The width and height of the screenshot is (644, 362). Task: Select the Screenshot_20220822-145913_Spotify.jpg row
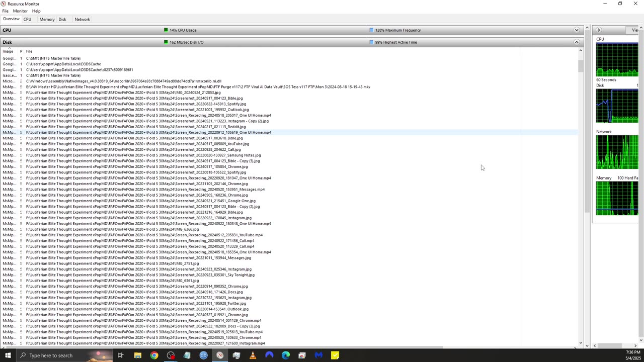pyautogui.click(x=289, y=104)
